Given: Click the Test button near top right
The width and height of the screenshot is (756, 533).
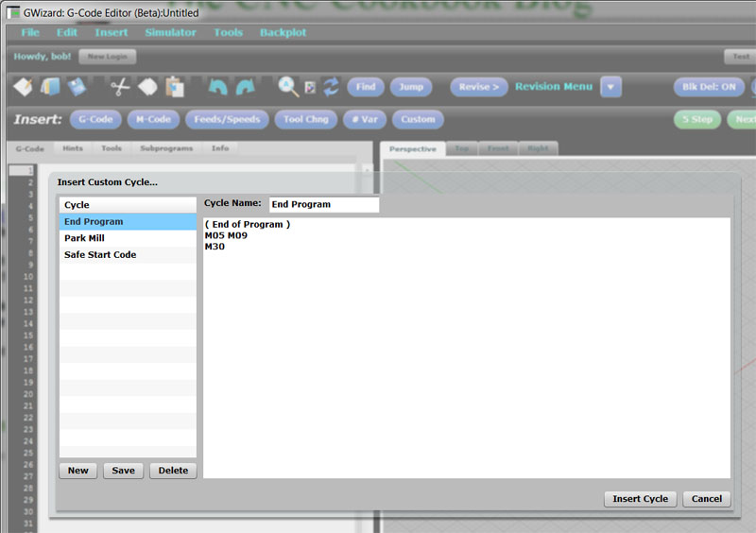Looking at the screenshot, I should [x=740, y=57].
